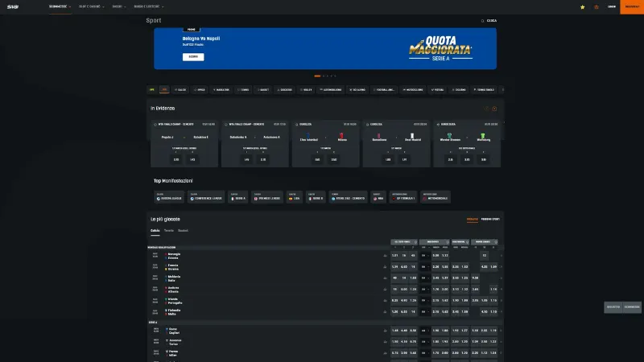644x362 pixels.
Task: Select the Basket sport filter chip
Action: 263,89
